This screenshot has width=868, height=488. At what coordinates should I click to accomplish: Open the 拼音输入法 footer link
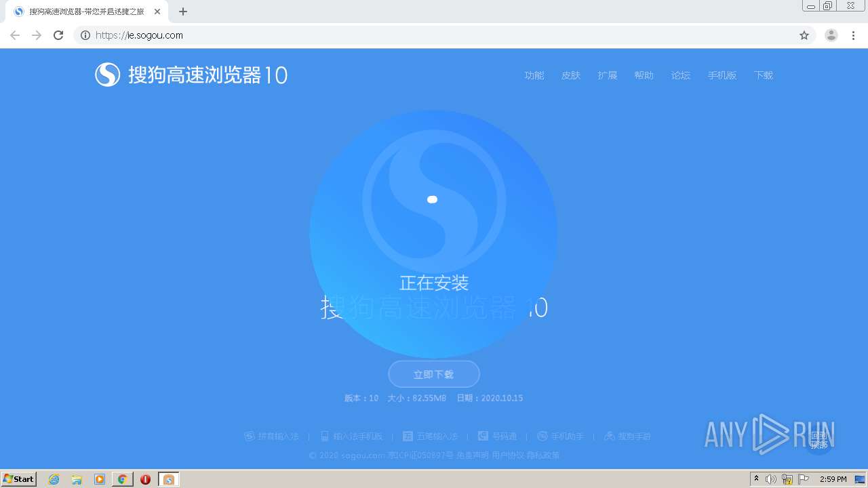(x=272, y=436)
